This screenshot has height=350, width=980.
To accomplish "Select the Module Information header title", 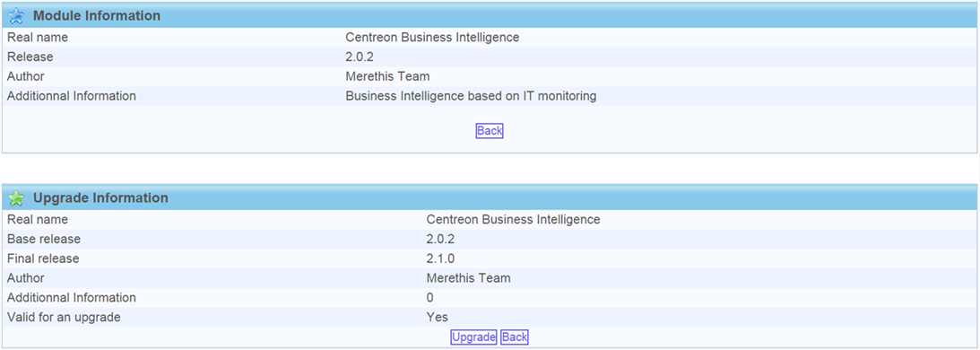I will point(96,15).
